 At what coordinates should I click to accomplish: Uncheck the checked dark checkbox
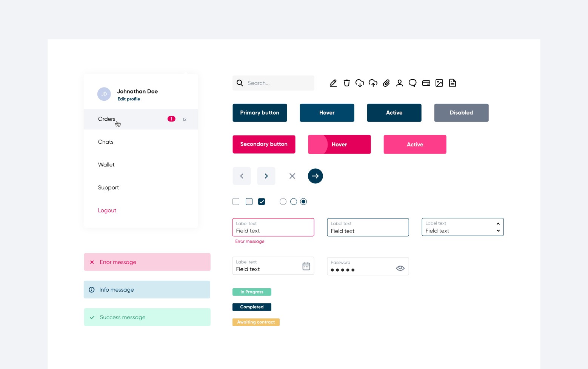[262, 201]
